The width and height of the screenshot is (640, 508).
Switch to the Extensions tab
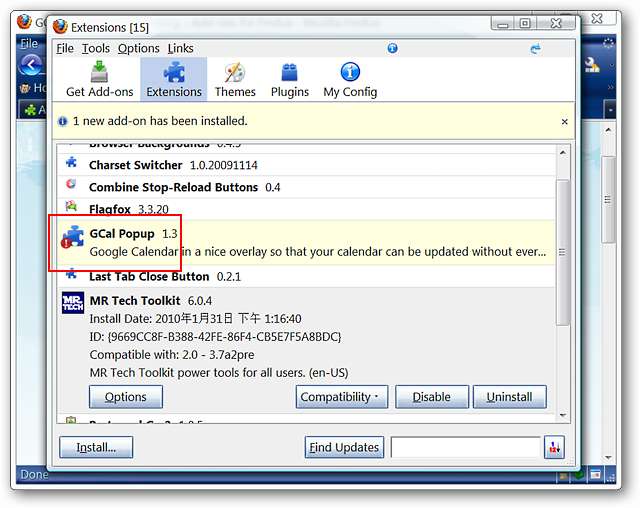coord(174,79)
